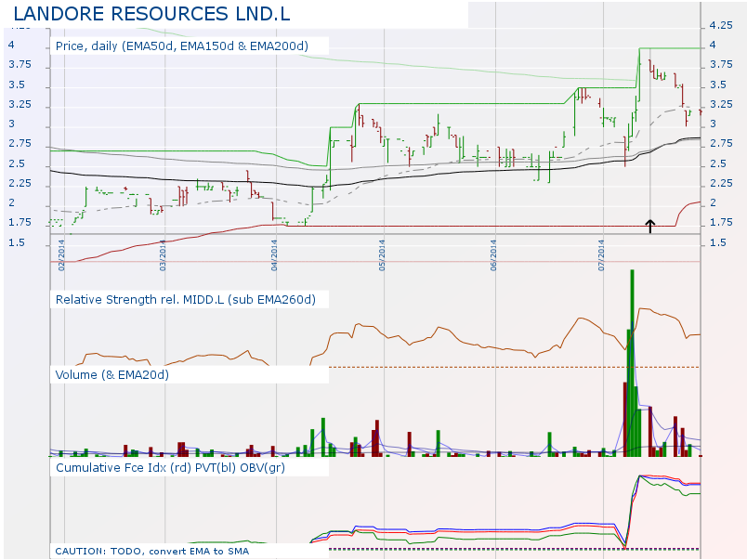Screen dimensions: 747x560
Task: Click the 03/2014 date axis label
Action: click(163, 255)
